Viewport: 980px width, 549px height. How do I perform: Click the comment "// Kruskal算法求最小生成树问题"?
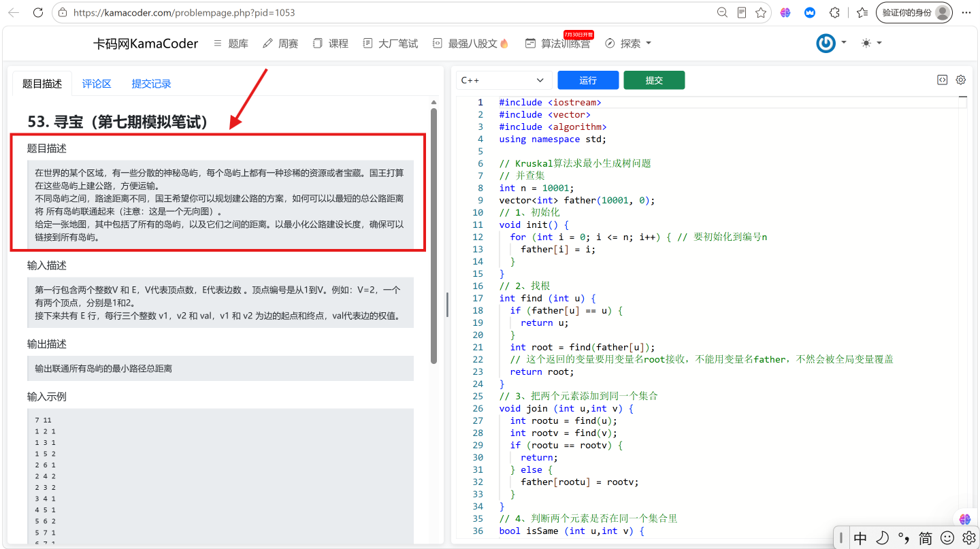pyautogui.click(x=575, y=163)
